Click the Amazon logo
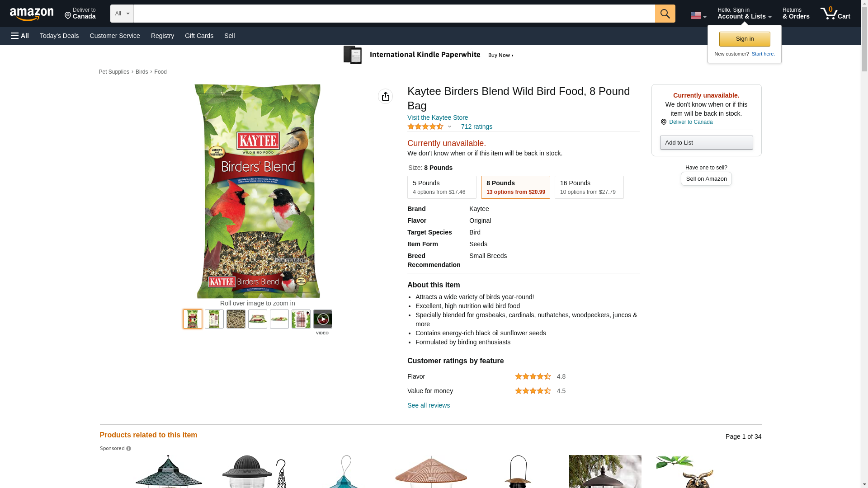Viewport: 868px width, 488px height. click(32, 14)
